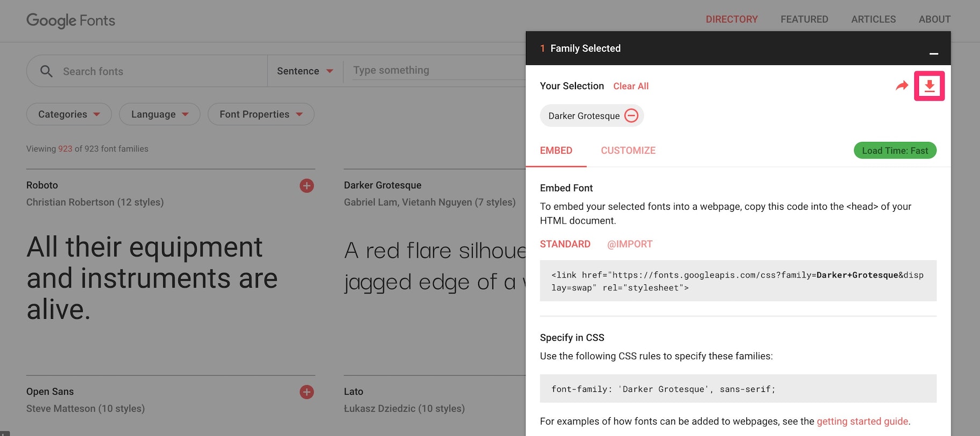Image resolution: width=980 pixels, height=436 pixels.
Task: Remove Darker Grotesque from selection
Action: [631, 116]
